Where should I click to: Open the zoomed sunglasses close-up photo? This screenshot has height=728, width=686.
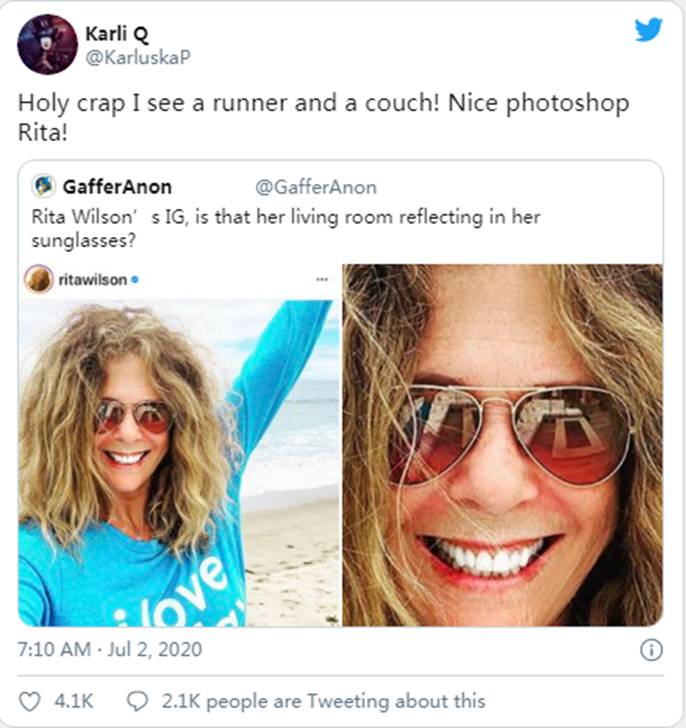click(x=502, y=445)
